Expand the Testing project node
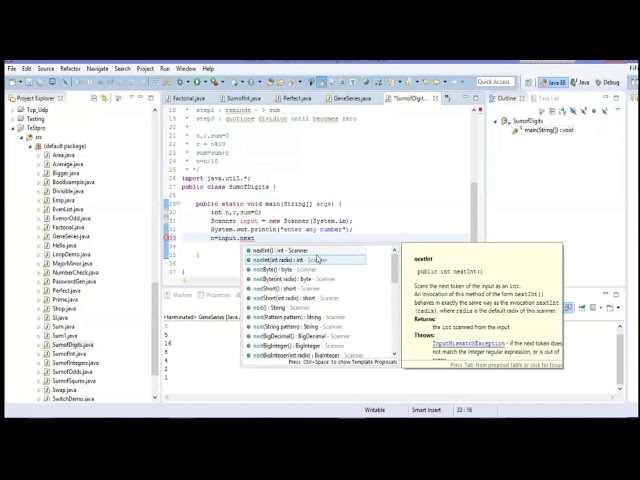640x480 pixels. click(x=12, y=119)
